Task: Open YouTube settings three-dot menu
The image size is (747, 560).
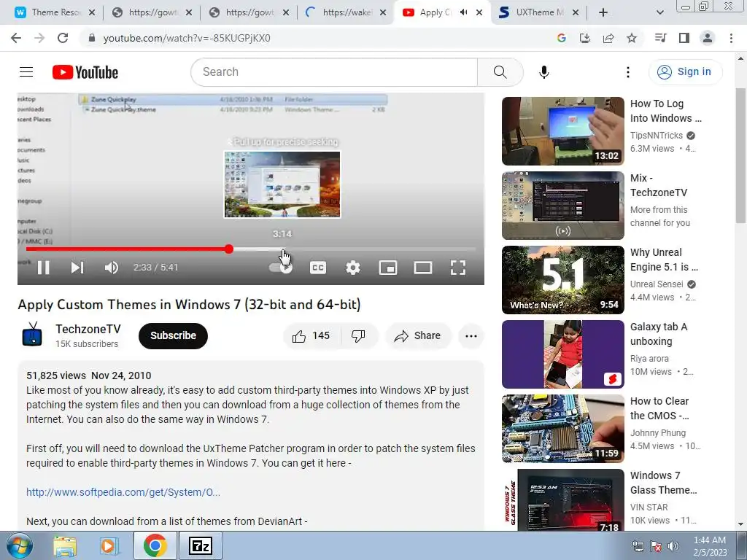Action: [x=628, y=72]
